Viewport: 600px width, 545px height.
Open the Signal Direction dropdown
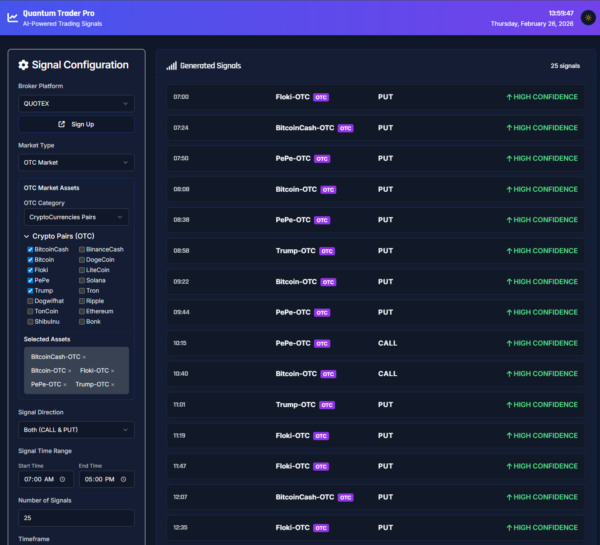tap(76, 429)
